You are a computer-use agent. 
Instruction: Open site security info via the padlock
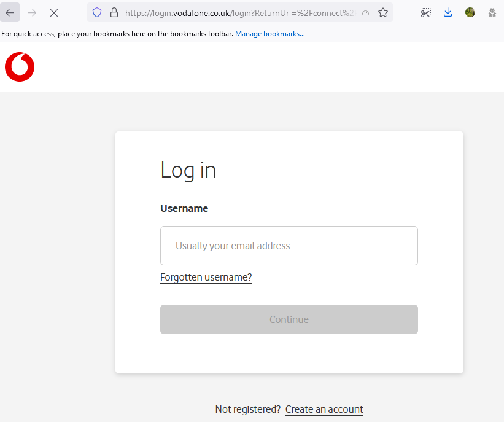114,12
